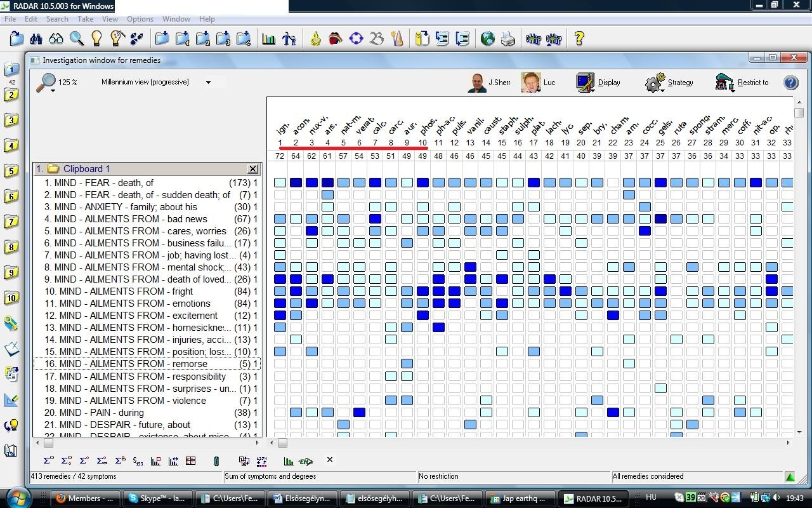Click the binoculars search icon in toolbar
The height and width of the screenshot is (508, 812).
tap(36, 39)
